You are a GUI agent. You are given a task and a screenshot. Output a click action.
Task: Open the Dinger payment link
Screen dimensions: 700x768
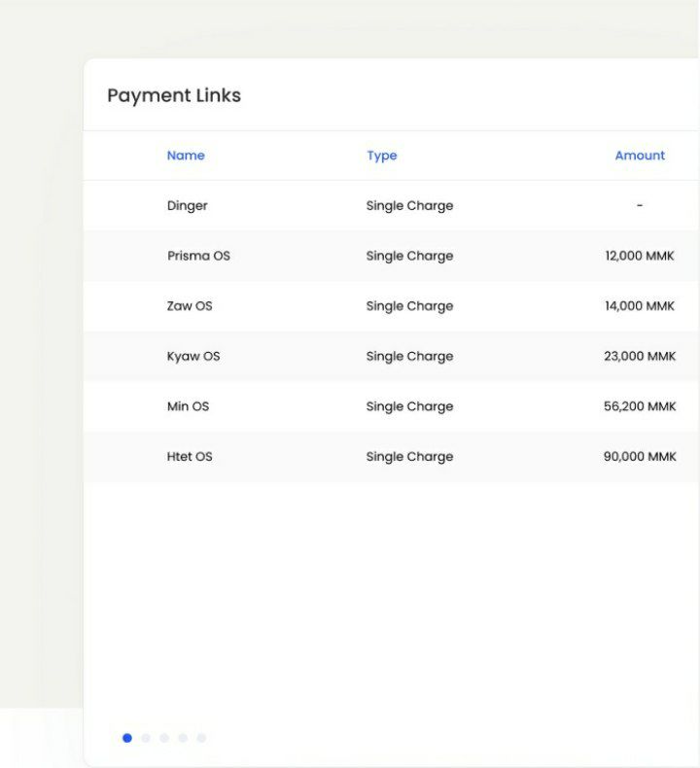(187, 206)
